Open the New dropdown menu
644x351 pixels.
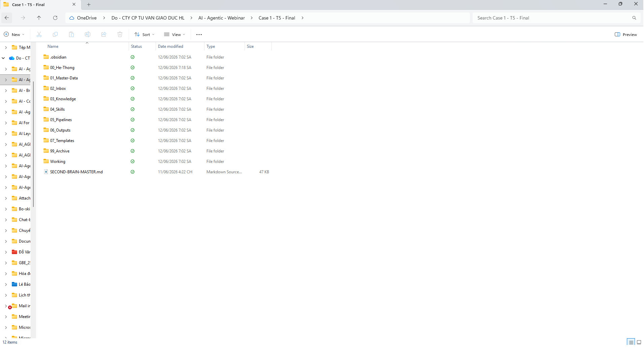click(14, 34)
